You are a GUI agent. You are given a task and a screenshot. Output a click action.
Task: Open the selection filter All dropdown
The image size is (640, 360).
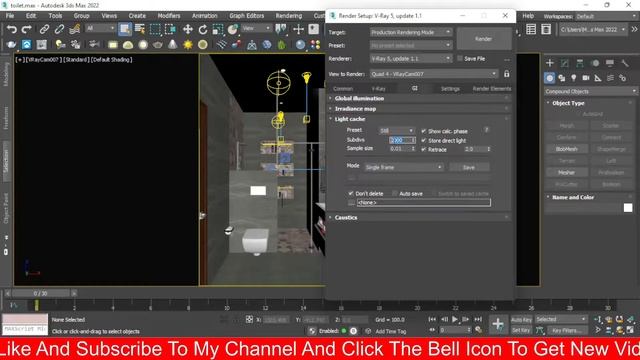100,28
